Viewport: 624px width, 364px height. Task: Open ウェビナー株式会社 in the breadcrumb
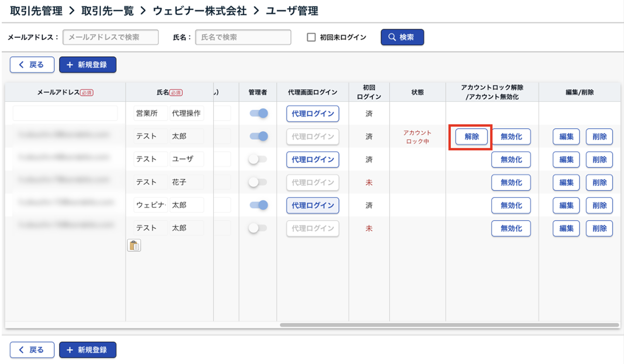[x=200, y=11]
